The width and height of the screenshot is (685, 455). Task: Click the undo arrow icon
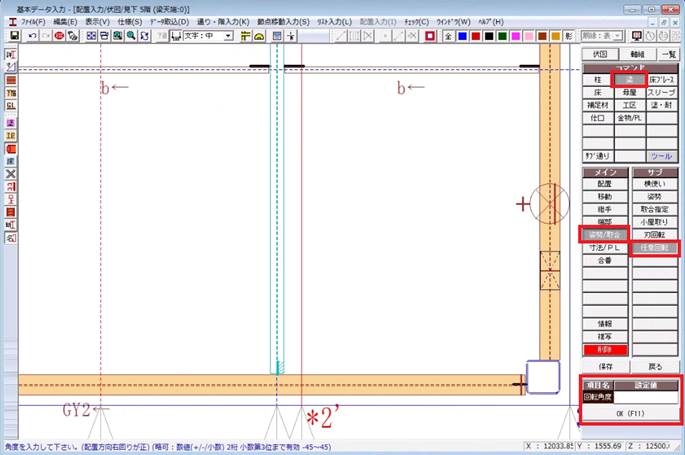click(x=32, y=36)
